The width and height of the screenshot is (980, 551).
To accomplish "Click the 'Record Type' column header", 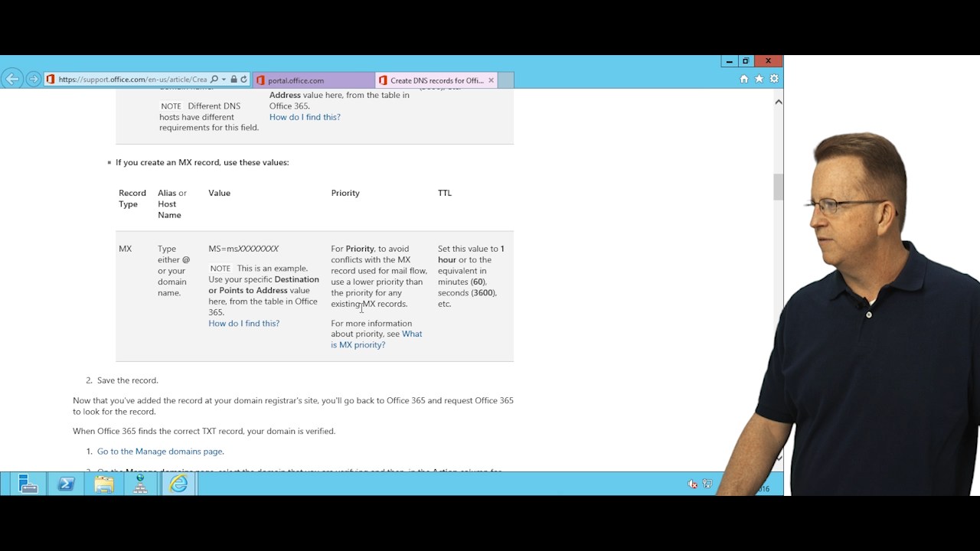I will 132,198.
